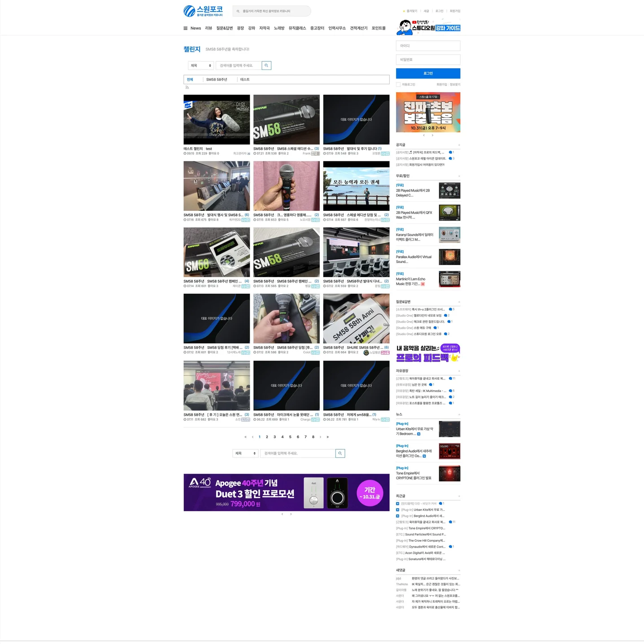Screen dimensions: 644x644
Task: Show next slide of the Apogee banner
Action: pyautogui.click(x=291, y=514)
